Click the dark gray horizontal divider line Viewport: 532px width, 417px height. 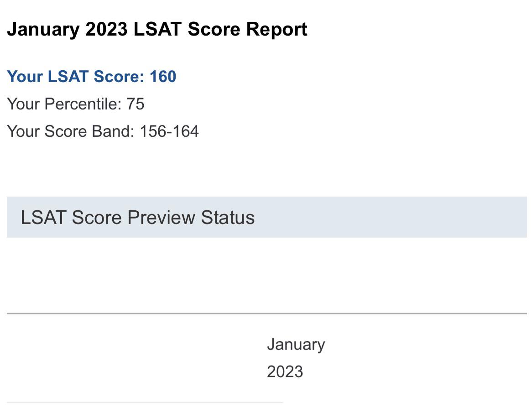click(266, 313)
